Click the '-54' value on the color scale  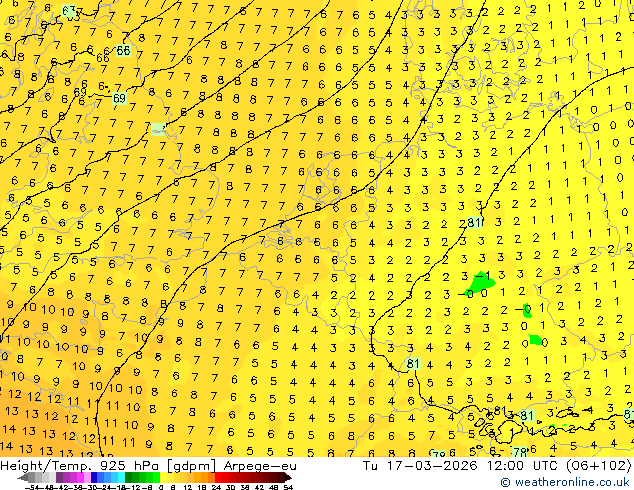(32, 487)
